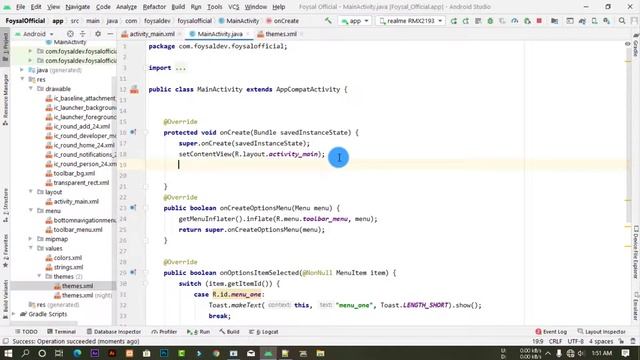Image resolution: width=640 pixels, height=360 pixels.
Task: Click the Make Project hammer icon
Action: click(328, 20)
